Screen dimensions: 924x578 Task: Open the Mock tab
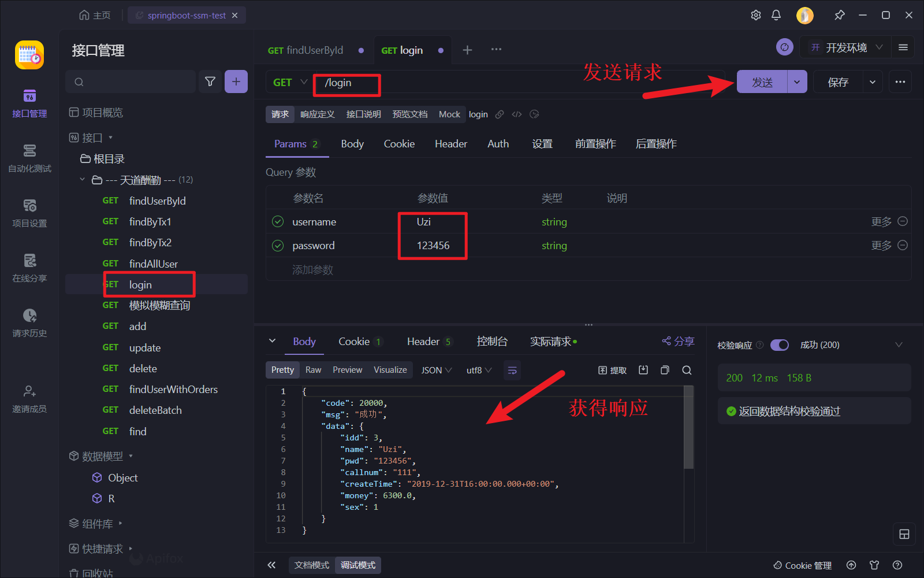pos(449,114)
